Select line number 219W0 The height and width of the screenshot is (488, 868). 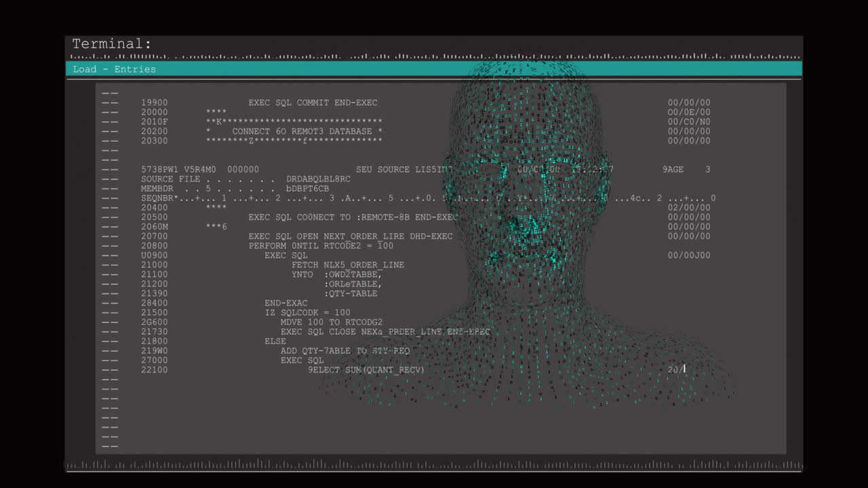155,350
